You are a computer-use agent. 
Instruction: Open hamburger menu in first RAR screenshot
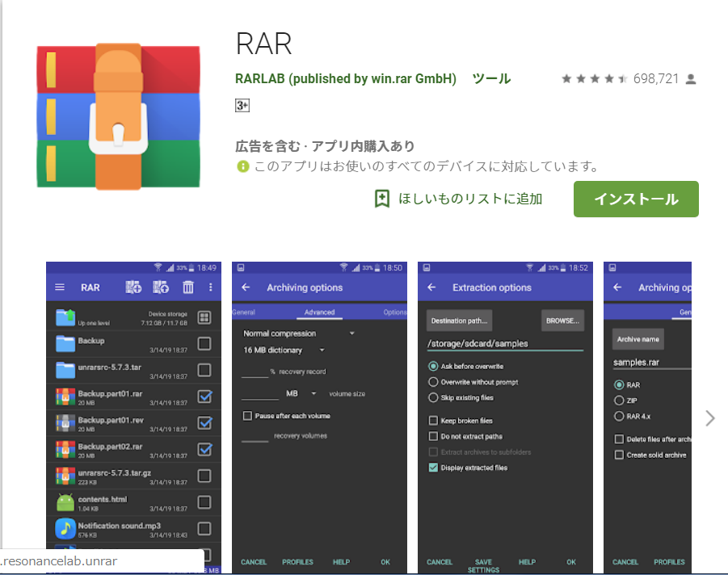click(x=60, y=287)
